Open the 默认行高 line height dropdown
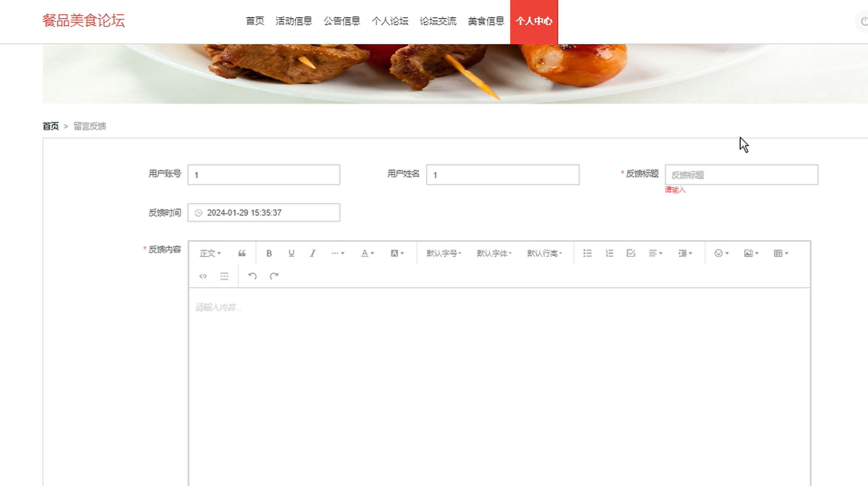This screenshot has height=486, width=868. click(x=544, y=253)
